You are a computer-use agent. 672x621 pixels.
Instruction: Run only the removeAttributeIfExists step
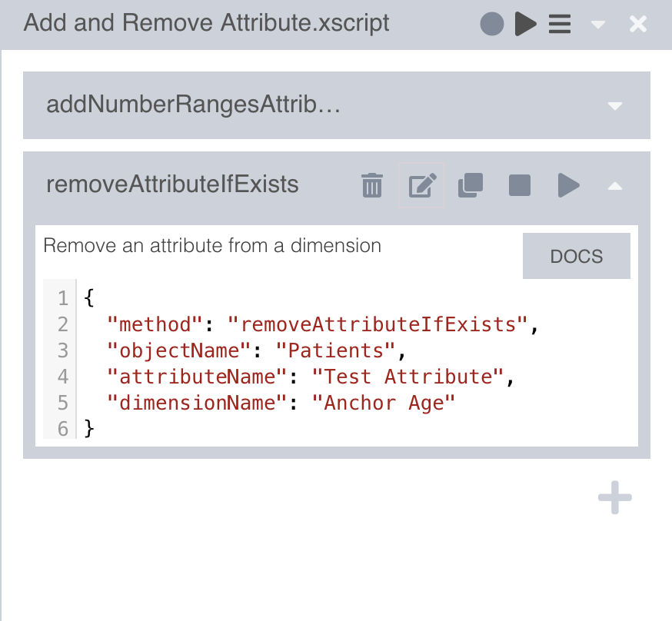click(x=568, y=185)
